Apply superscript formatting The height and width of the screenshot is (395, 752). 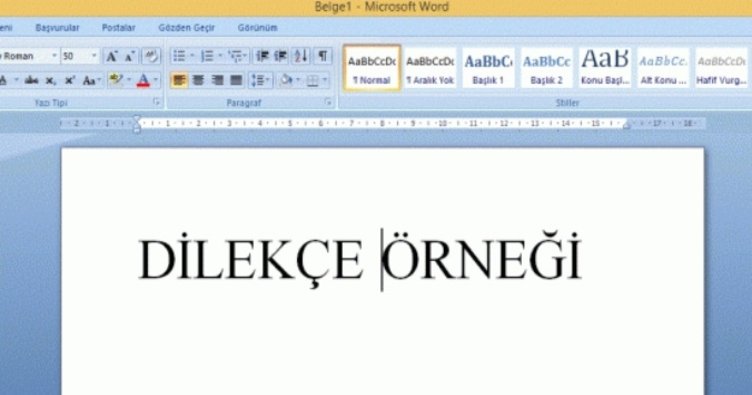70,80
